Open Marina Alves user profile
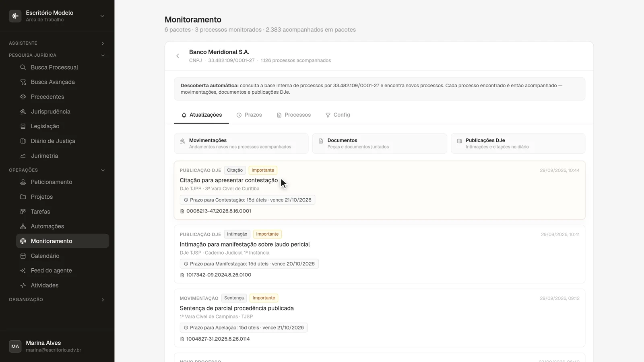Viewport: 644px width, 362px height. (x=57, y=346)
